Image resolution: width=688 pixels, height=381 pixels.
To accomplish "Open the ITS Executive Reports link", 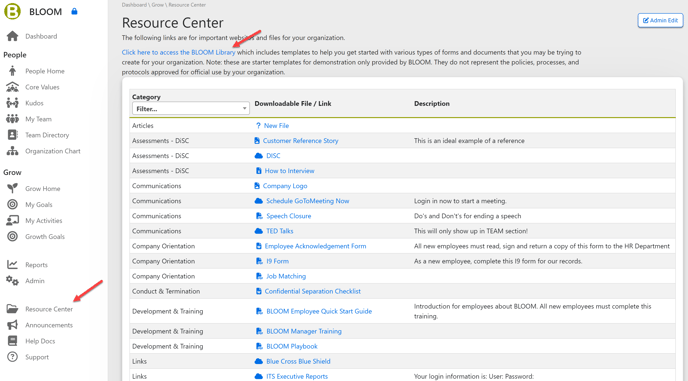I will [297, 377].
